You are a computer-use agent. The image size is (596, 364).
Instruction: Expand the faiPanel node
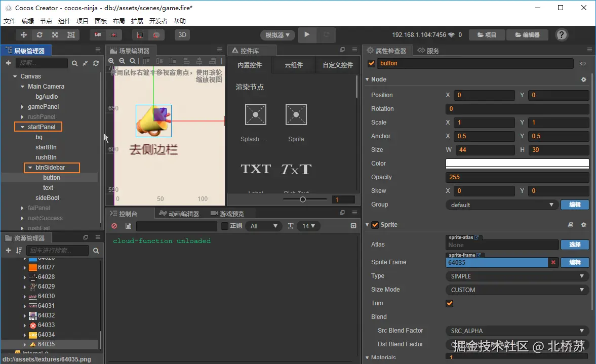click(22, 208)
